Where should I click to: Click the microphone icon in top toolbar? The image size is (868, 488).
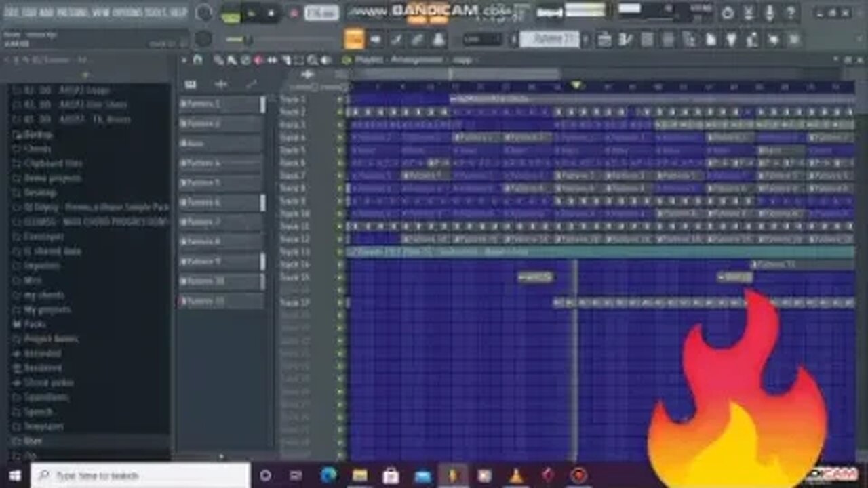click(x=769, y=13)
